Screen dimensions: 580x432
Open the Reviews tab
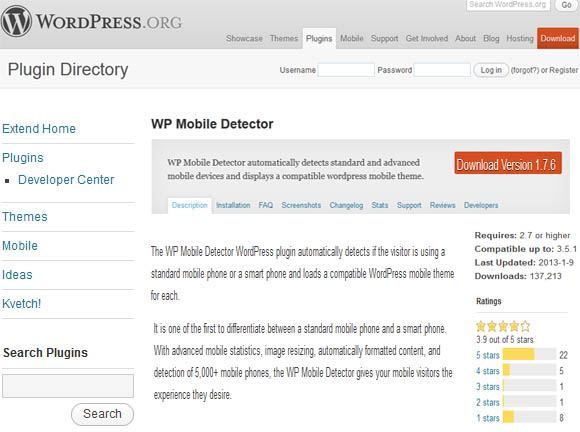[442, 205]
